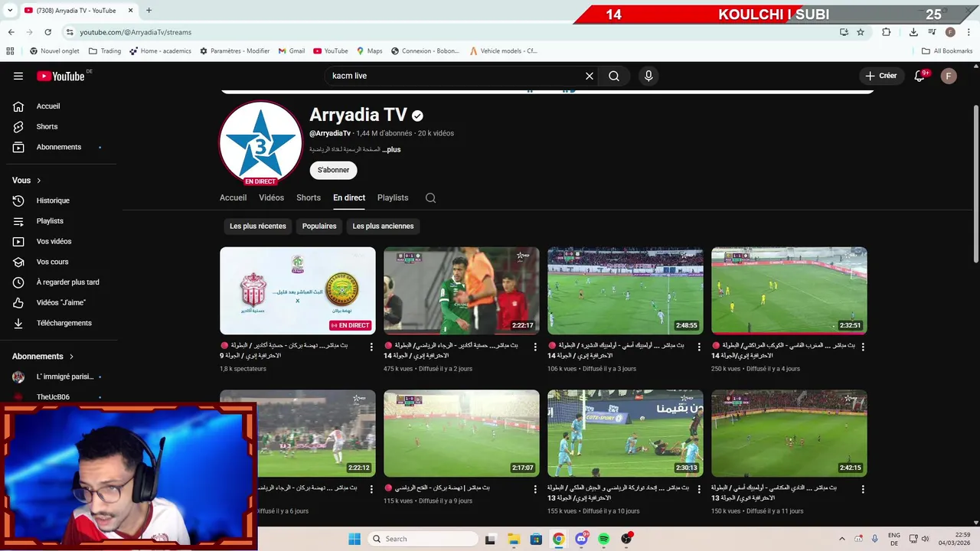Open the Maps bookmark

[368, 51]
